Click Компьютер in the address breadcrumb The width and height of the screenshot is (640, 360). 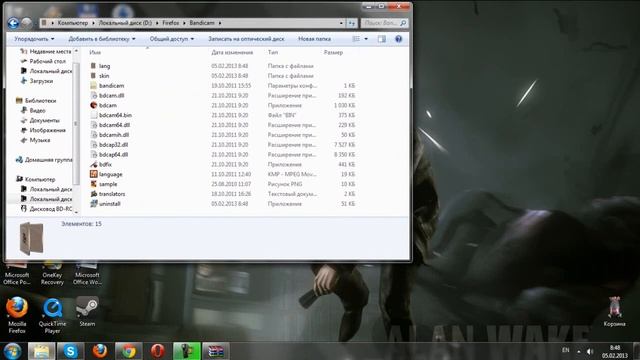[73, 23]
